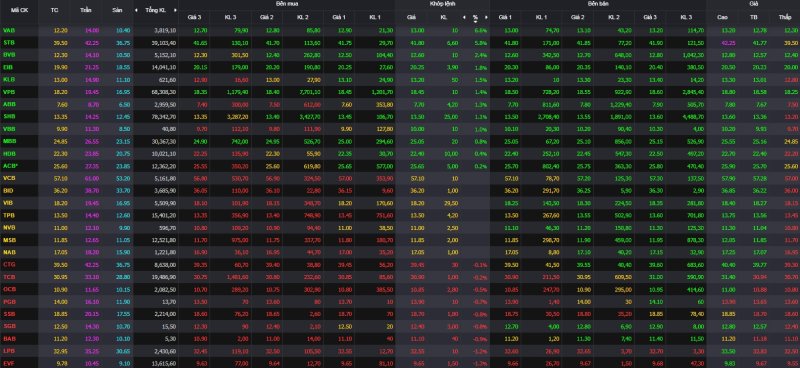Image resolution: width=800 pixels, height=368 pixels.
Task: Open the STB ticker row
Action: click(9, 42)
